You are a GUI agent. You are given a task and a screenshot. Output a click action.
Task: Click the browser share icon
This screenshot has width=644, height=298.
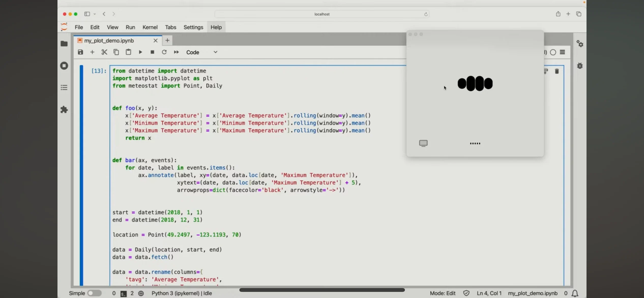(x=558, y=14)
